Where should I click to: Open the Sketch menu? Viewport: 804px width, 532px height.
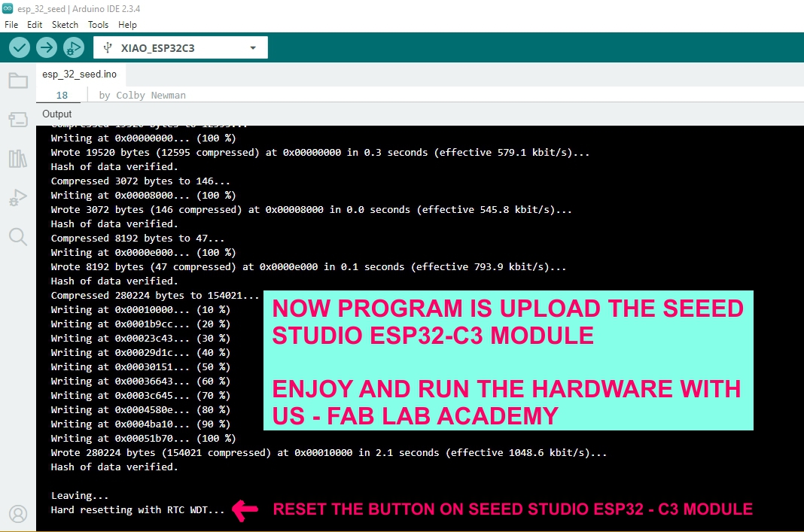point(65,25)
